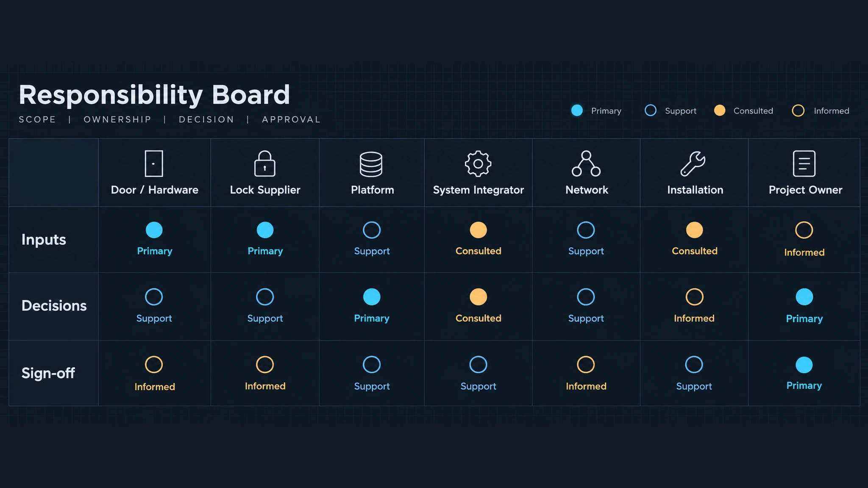Click the OWNERSHIP subtitle word
Viewport: 868px width, 488px height.
117,119
